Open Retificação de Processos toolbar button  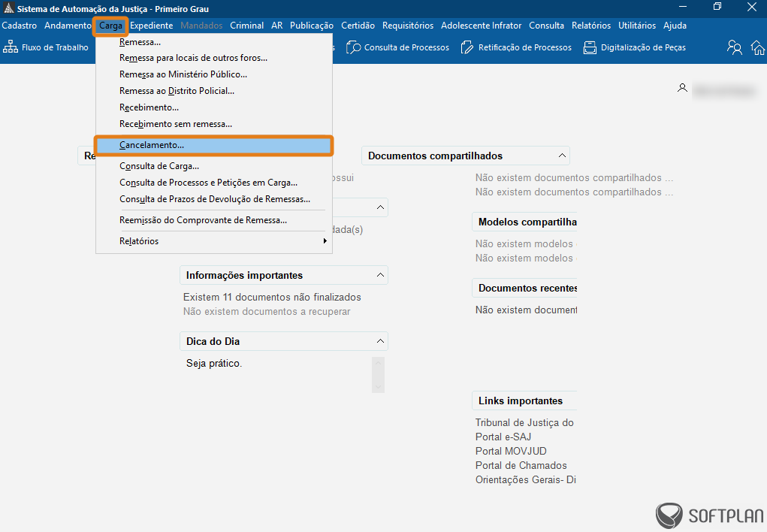[x=516, y=47]
